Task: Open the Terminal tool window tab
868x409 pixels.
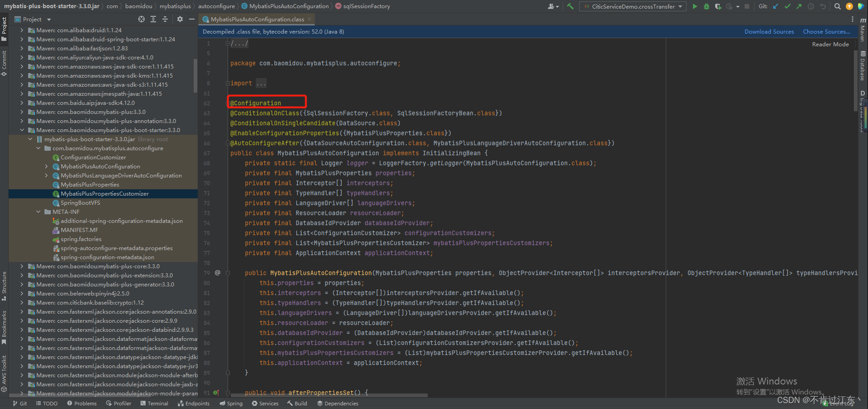Action: 154,403
